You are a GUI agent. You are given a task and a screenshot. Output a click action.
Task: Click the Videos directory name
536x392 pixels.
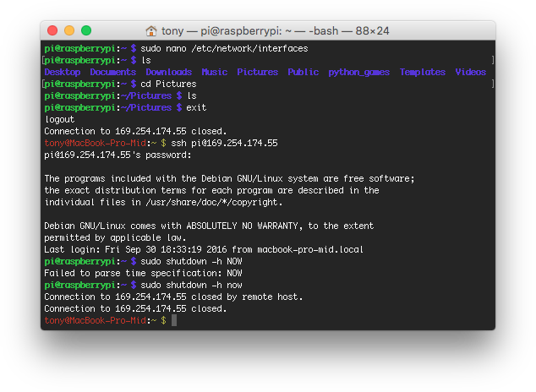[470, 73]
